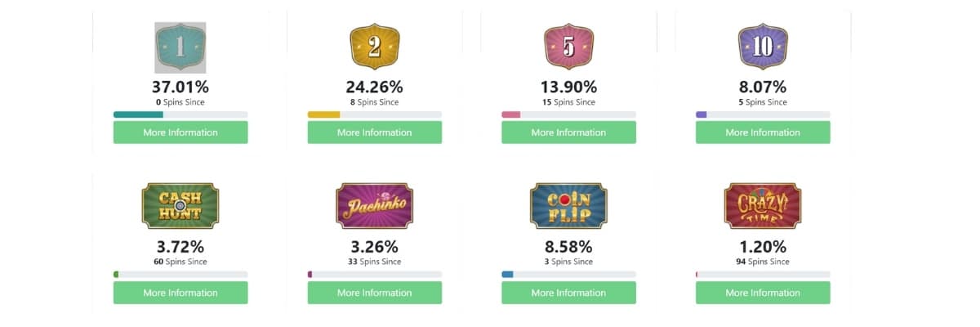Open More Information for segment 1
This screenshot has height=327, width=980.
click(180, 132)
